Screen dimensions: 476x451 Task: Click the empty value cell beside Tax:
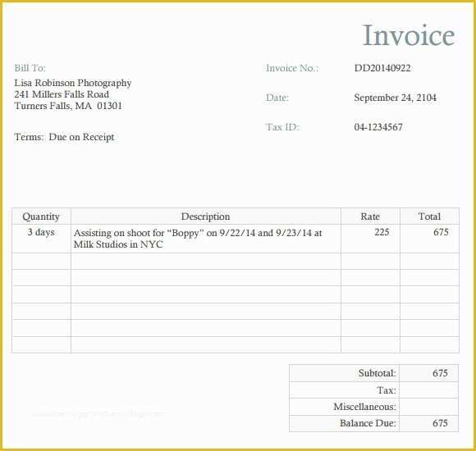(428, 390)
